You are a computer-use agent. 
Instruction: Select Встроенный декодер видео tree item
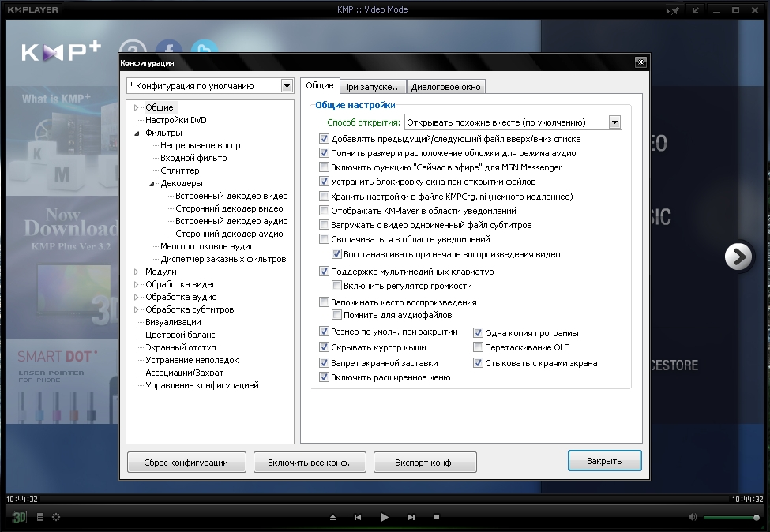tap(231, 196)
